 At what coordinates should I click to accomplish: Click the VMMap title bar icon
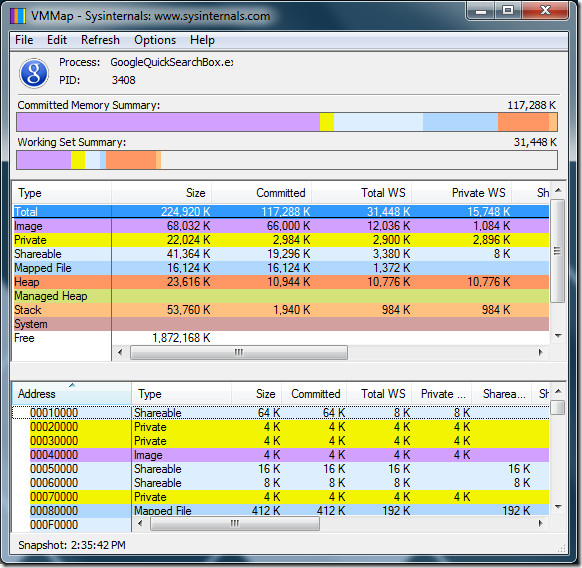[x=18, y=16]
